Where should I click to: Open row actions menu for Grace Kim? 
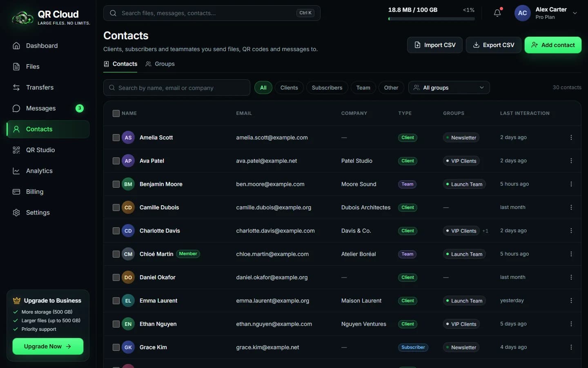coord(571,347)
